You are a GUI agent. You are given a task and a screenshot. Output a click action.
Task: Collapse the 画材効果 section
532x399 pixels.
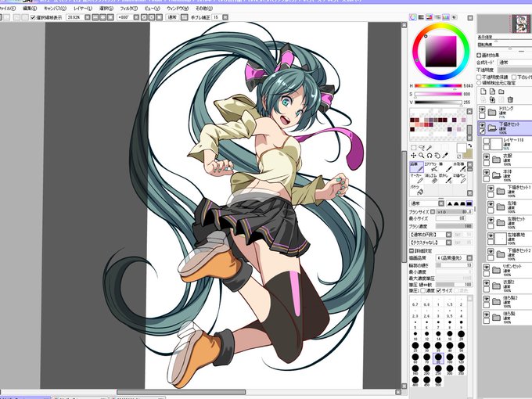pos(479,55)
